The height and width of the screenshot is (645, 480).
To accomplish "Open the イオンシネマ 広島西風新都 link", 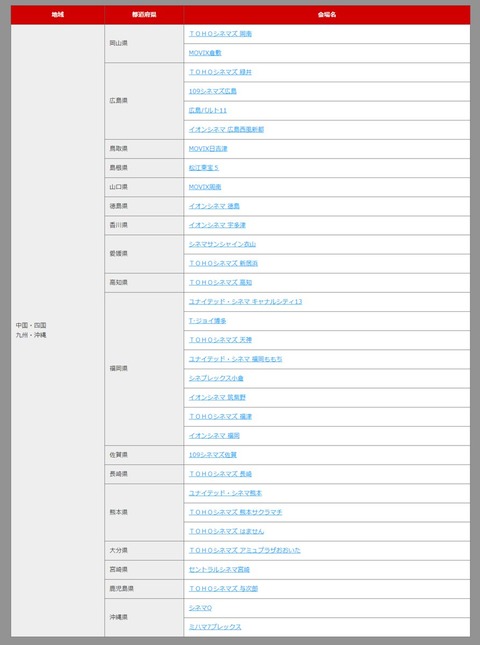I will pos(226,129).
